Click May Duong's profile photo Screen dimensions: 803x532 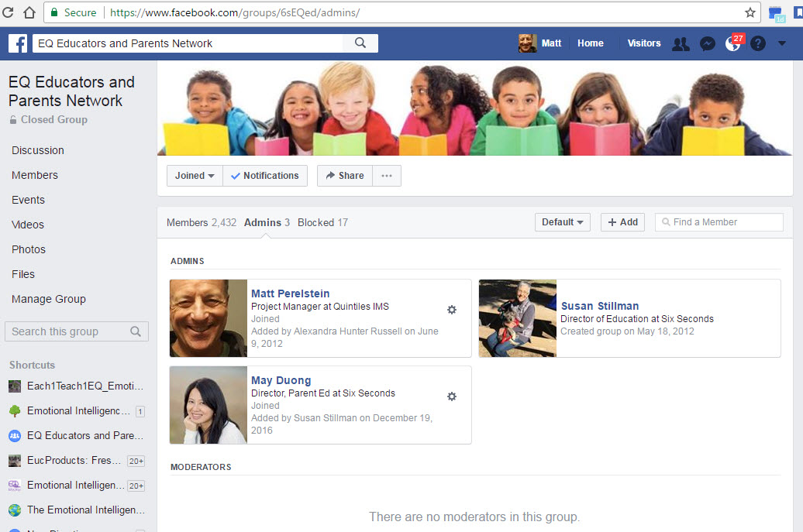click(209, 405)
